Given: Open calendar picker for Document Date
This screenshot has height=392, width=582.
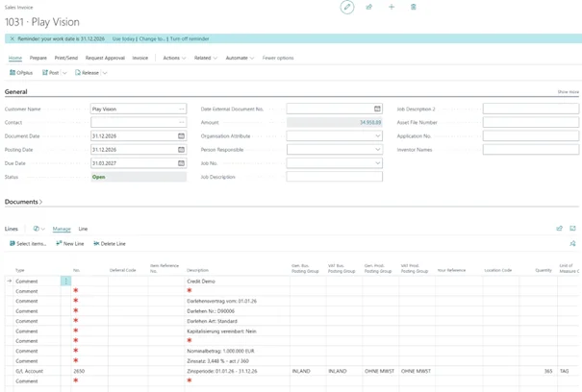Looking at the screenshot, I should 181,136.
